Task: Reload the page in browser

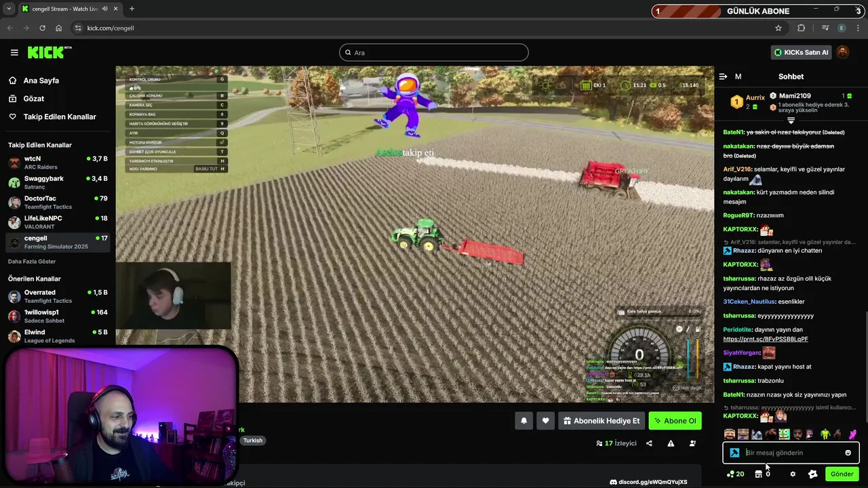Action: 42,28
